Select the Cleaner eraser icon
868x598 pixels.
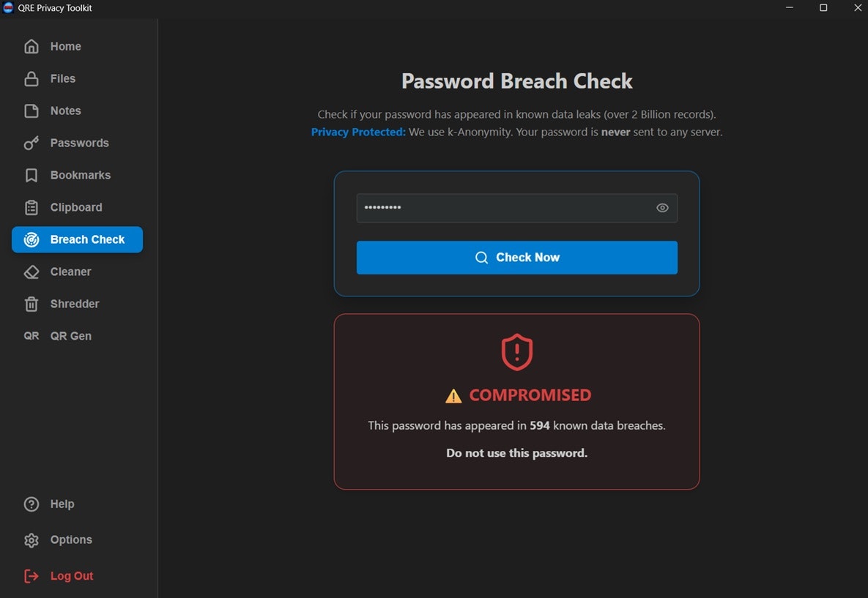(x=31, y=272)
